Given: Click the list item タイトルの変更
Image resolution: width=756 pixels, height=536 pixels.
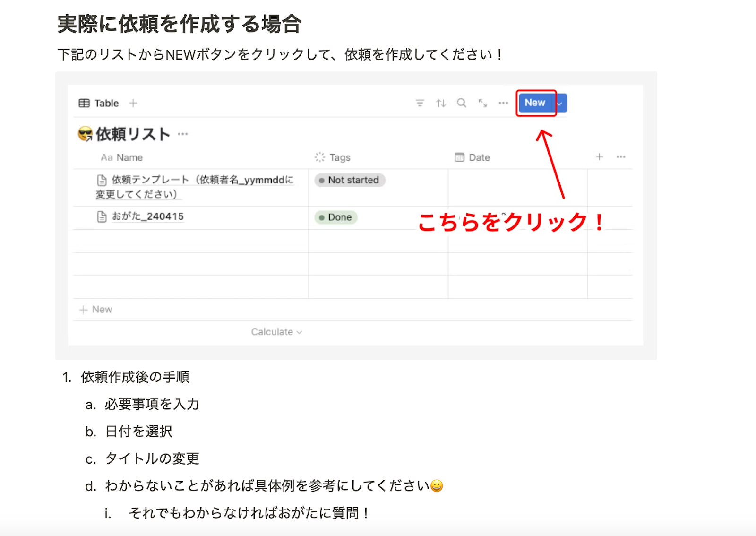Looking at the screenshot, I should [x=152, y=458].
